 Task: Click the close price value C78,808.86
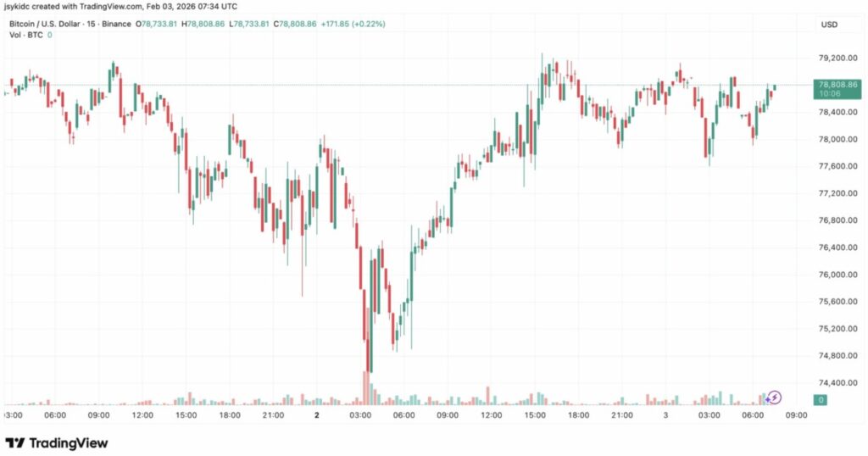pyautogui.click(x=293, y=24)
